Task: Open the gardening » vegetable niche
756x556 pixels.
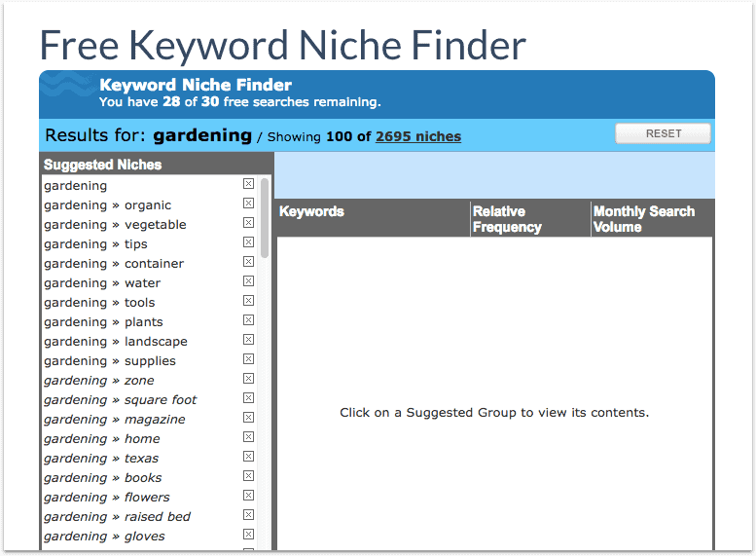Action: click(x=115, y=225)
